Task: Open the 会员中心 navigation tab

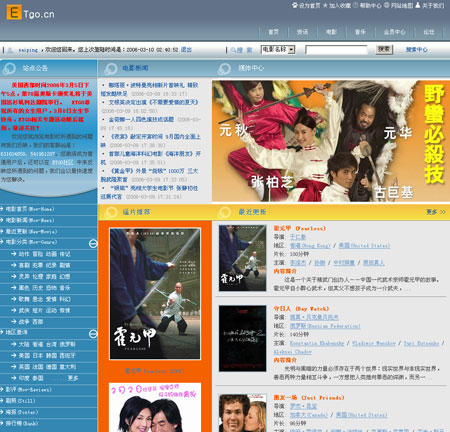Action: click(394, 32)
